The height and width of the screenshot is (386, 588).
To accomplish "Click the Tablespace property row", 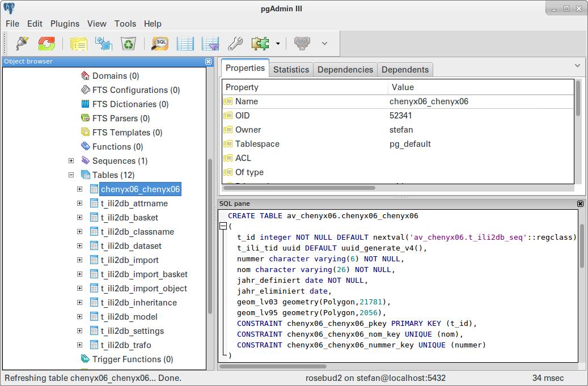I will click(x=398, y=144).
